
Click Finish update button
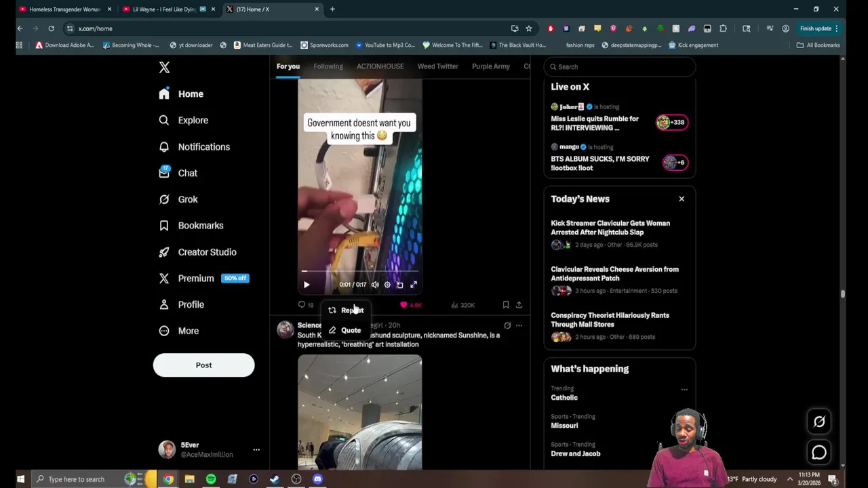click(819, 28)
